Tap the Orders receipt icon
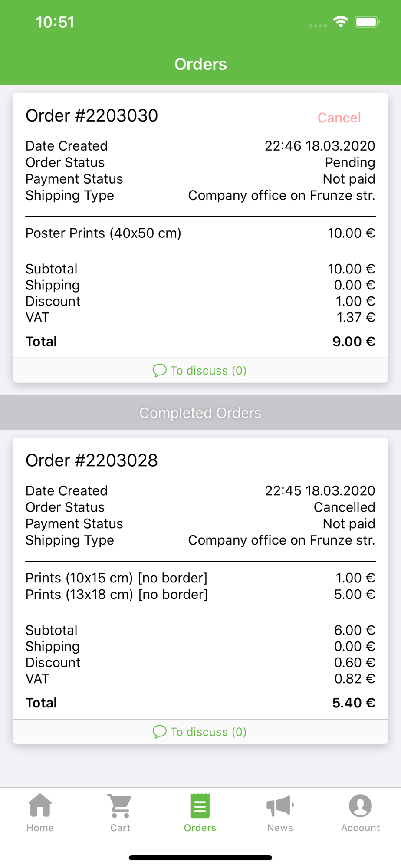The width and height of the screenshot is (401, 868). click(200, 806)
